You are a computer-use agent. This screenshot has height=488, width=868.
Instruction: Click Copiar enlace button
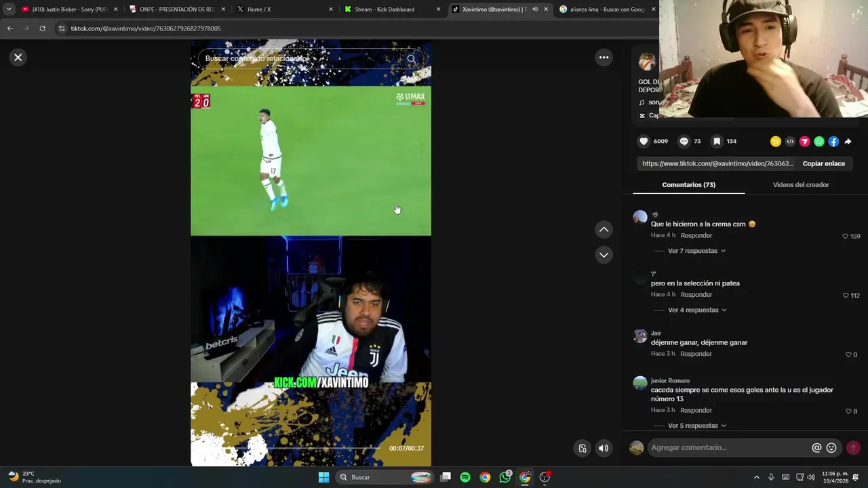[823, 163]
